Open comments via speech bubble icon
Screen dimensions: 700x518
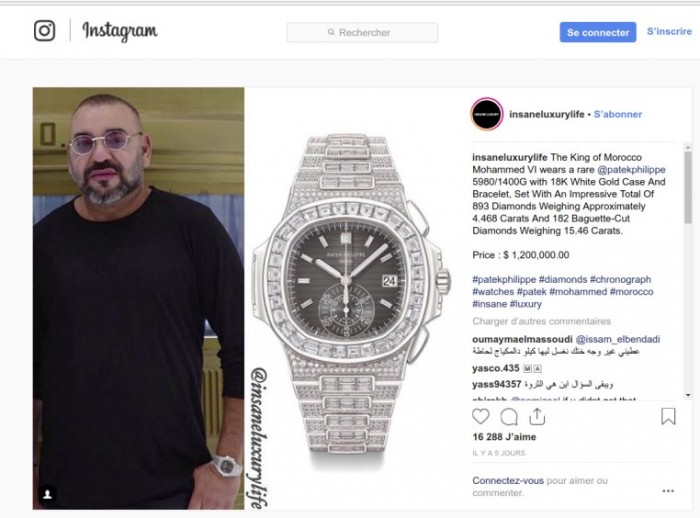[x=509, y=417]
